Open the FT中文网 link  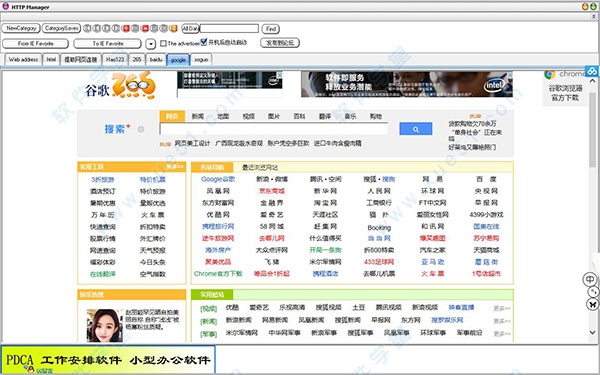pyautogui.click(x=432, y=203)
